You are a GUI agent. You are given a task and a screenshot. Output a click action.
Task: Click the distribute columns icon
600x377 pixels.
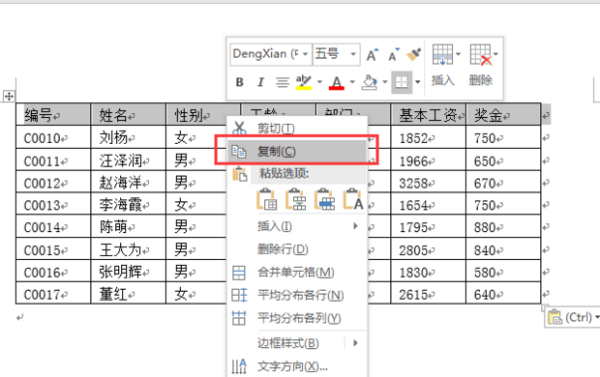239,318
